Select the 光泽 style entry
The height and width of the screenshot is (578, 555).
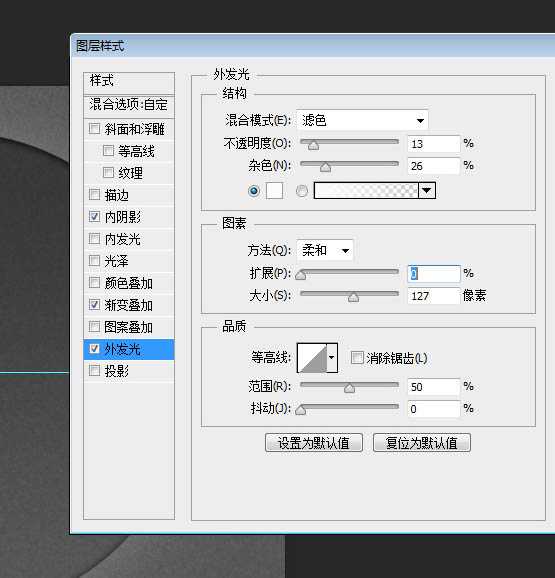point(129,261)
